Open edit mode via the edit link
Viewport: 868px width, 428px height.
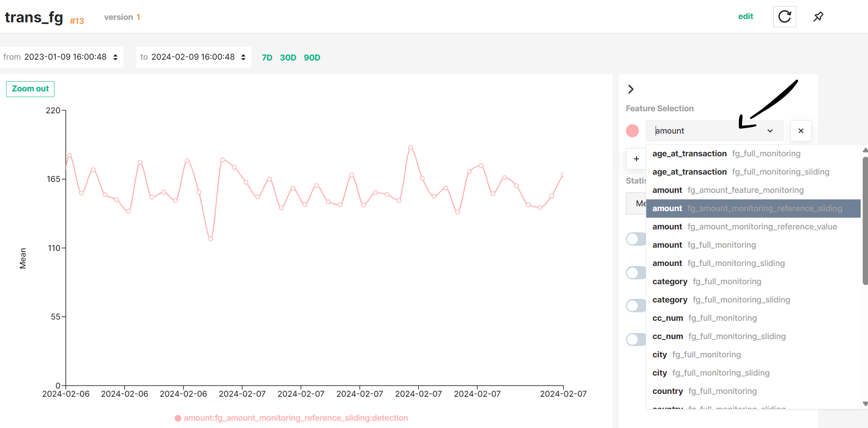pyautogui.click(x=746, y=17)
